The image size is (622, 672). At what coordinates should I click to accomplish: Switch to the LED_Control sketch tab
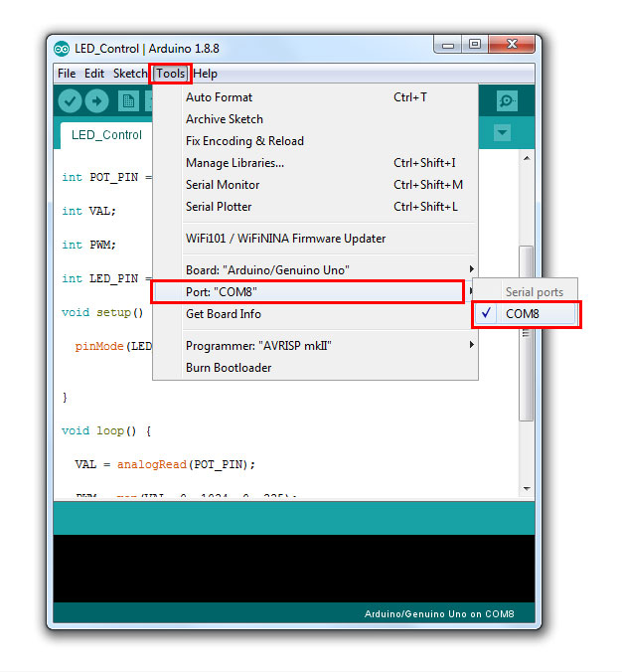click(106, 135)
